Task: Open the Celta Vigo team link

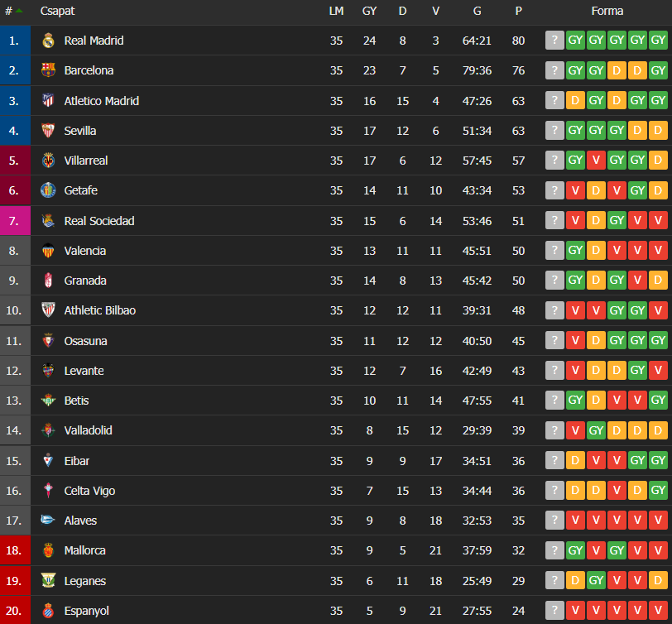Action: click(89, 491)
